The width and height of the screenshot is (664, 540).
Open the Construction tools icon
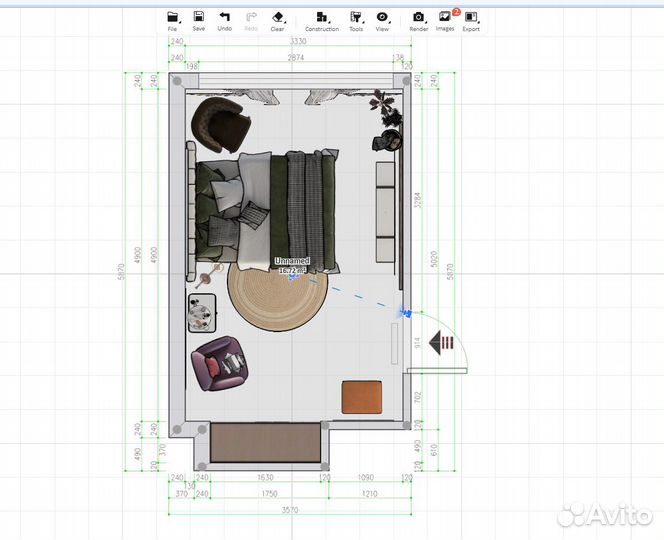[x=321, y=17]
